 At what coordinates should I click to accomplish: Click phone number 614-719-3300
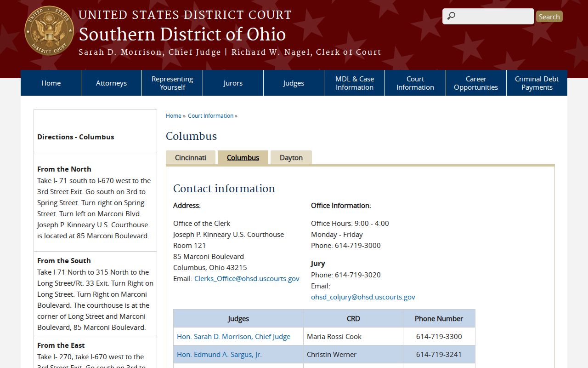(439, 336)
